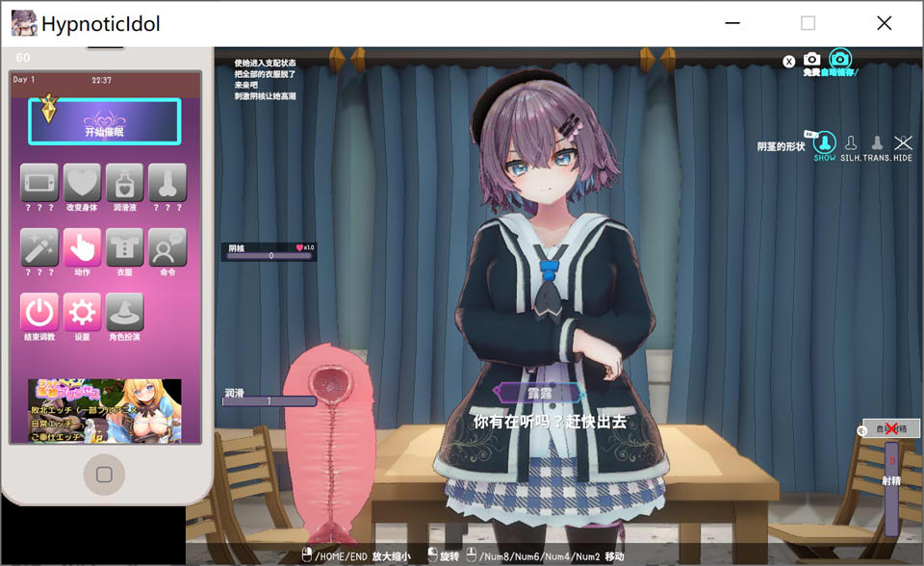Tap the phone's home button

[104, 474]
